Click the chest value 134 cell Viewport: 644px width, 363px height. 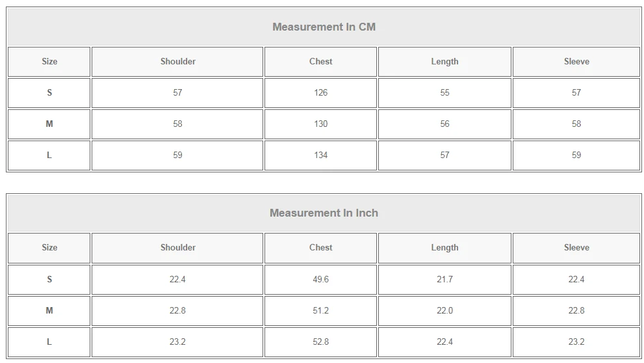click(x=320, y=155)
